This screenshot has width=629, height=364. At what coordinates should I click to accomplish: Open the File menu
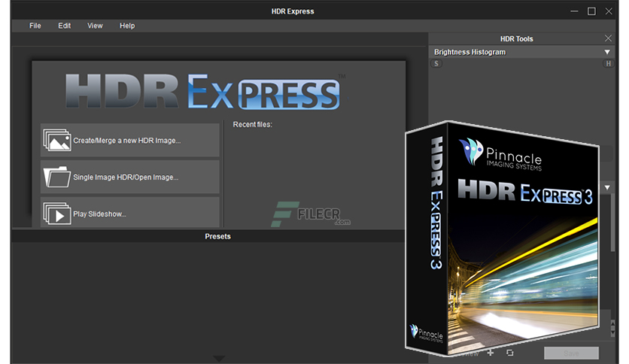coord(35,26)
